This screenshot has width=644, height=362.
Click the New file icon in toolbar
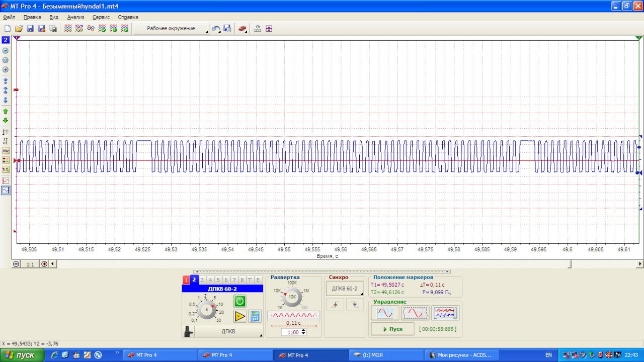point(7,29)
